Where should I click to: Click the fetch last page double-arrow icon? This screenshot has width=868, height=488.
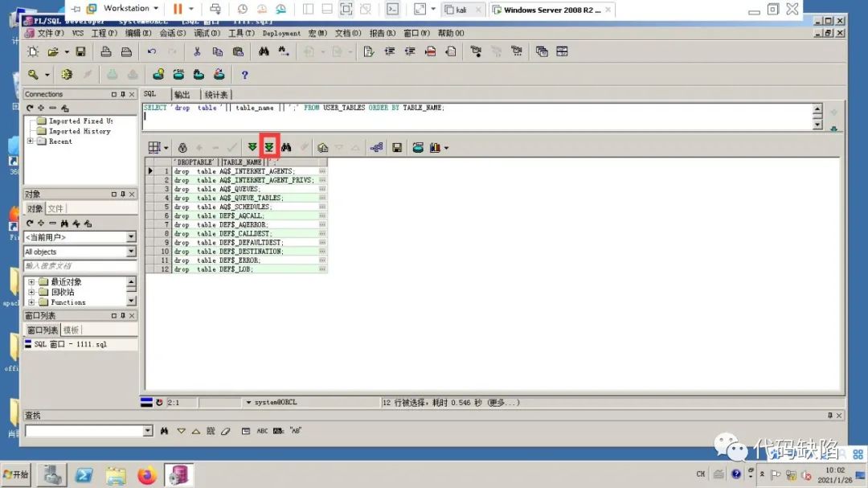(x=269, y=147)
